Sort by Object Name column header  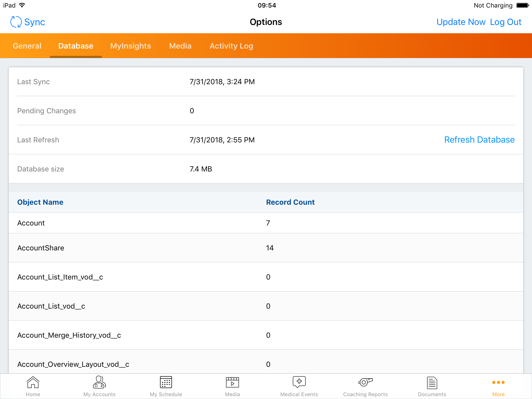pos(40,202)
